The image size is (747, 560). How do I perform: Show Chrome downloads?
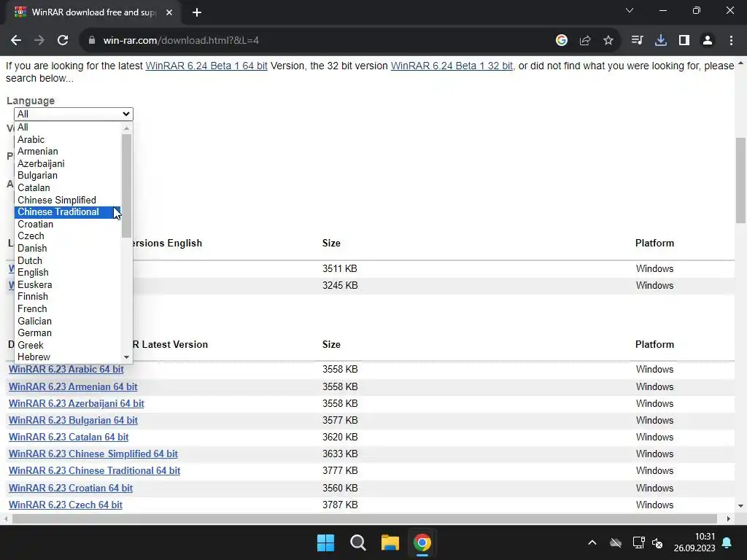tap(660, 41)
